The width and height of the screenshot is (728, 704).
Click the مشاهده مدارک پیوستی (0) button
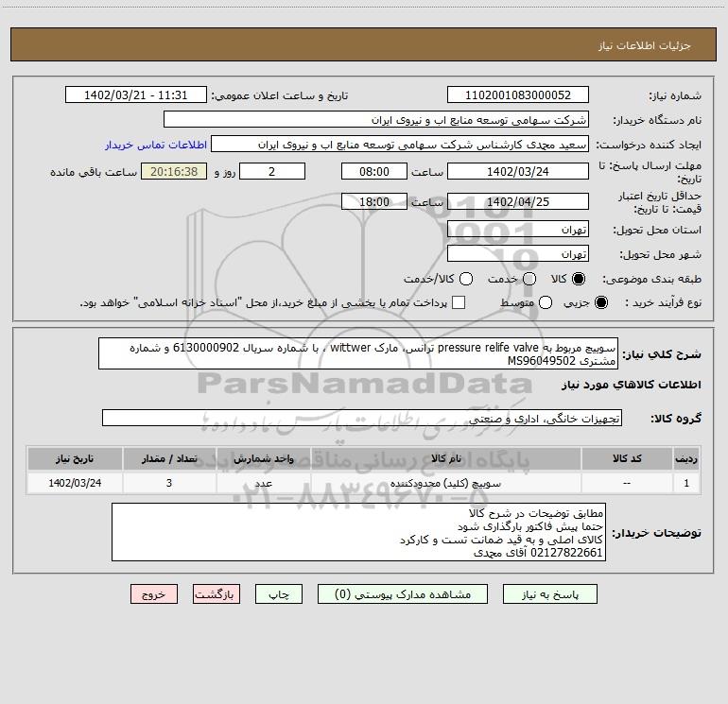tap(403, 594)
